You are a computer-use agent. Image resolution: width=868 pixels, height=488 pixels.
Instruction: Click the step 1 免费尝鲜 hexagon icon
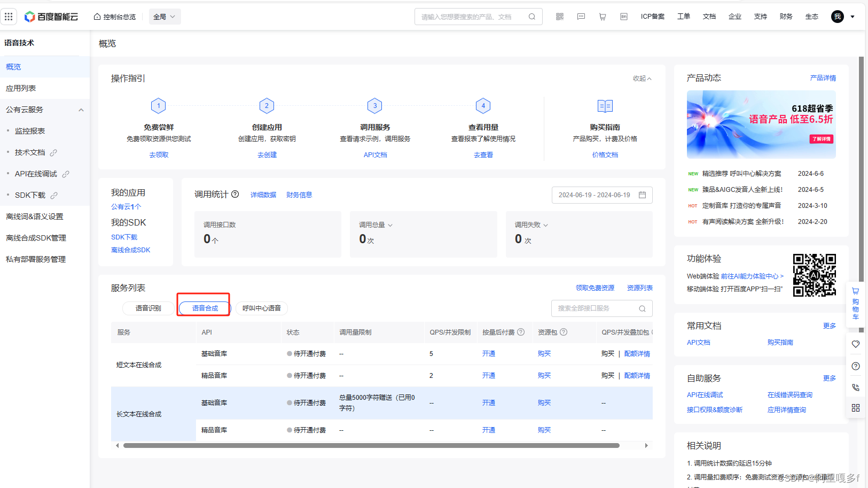point(159,106)
